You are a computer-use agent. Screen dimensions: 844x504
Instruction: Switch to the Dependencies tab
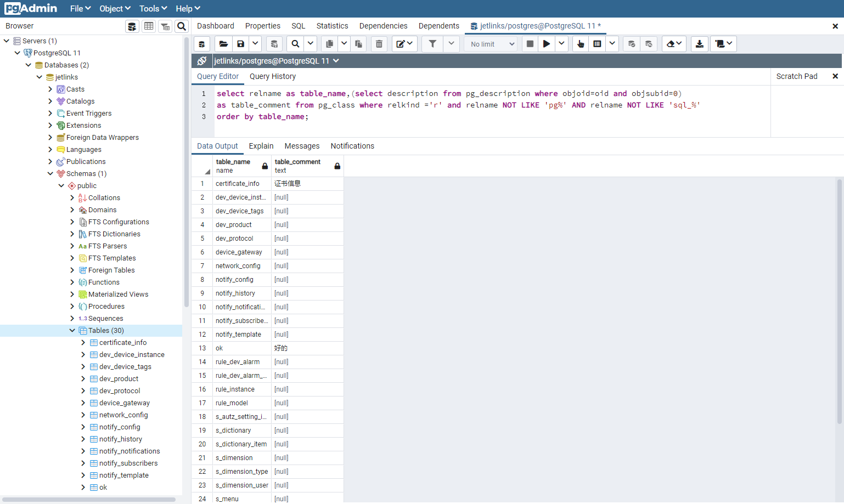click(x=384, y=26)
